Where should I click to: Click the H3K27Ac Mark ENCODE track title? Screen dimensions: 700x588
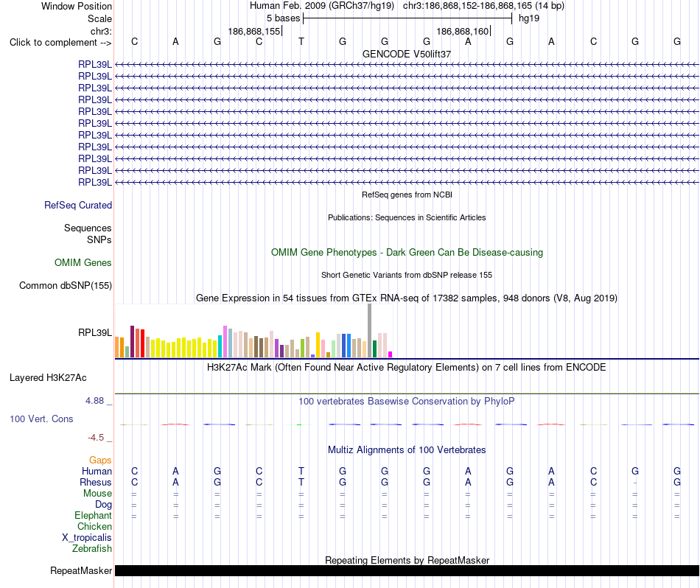point(407,368)
